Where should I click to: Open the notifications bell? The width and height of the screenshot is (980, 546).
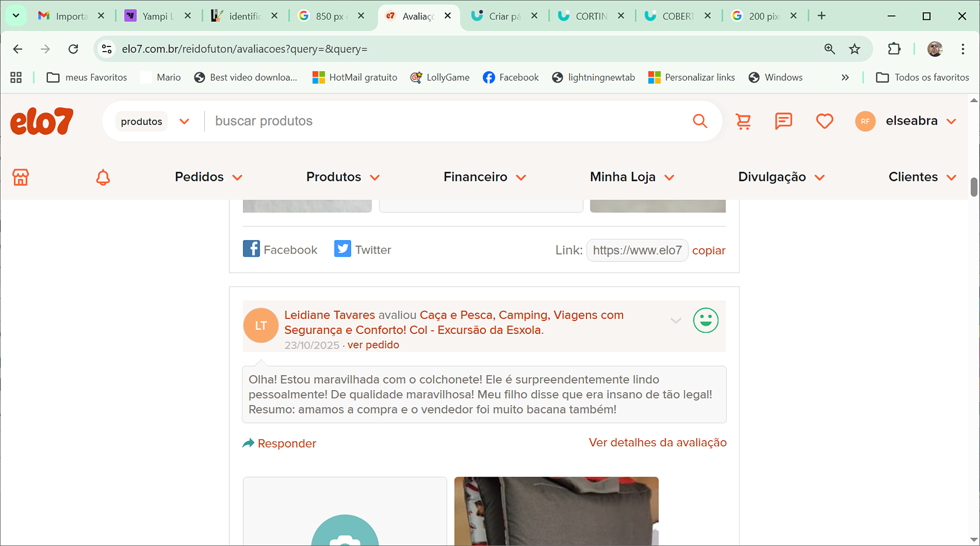pyautogui.click(x=103, y=177)
